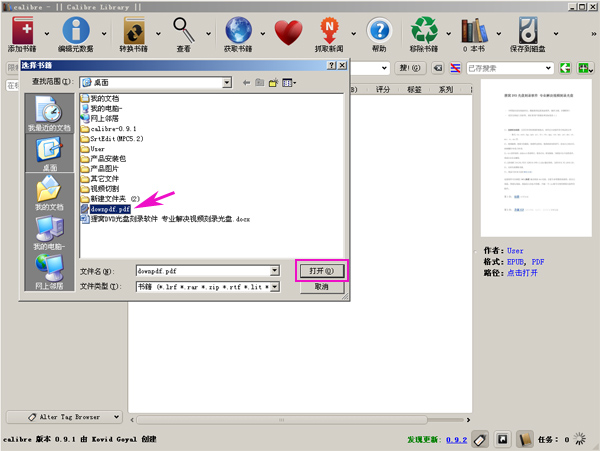Open the file type (文件类型) dropdown
This screenshot has width=600, height=451.
(x=275, y=287)
